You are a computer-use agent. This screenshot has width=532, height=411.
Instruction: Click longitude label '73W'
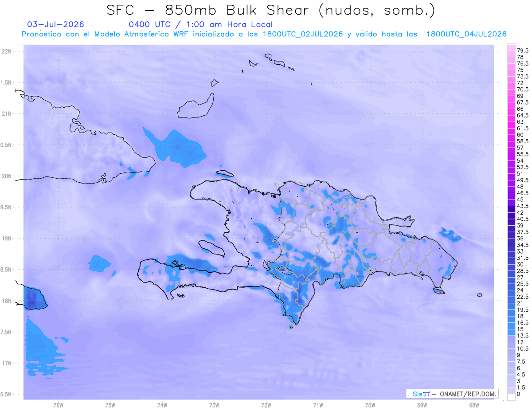[214, 405]
